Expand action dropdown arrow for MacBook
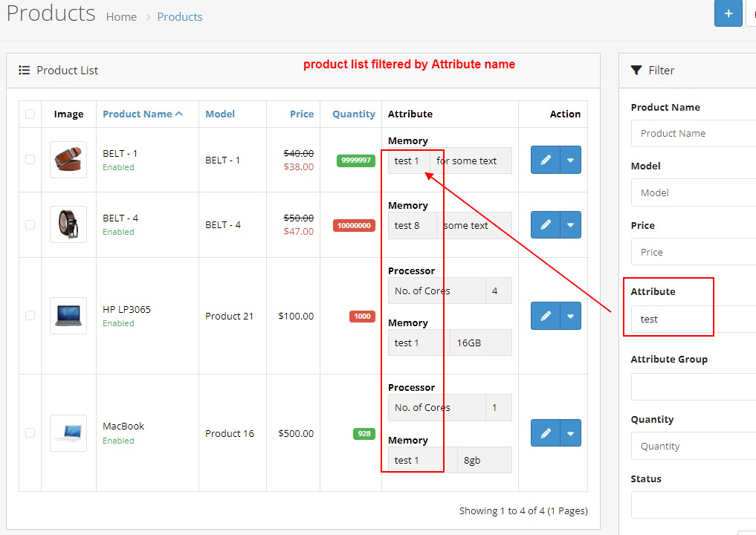Image resolution: width=756 pixels, height=535 pixels. click(x=571, y=433)
